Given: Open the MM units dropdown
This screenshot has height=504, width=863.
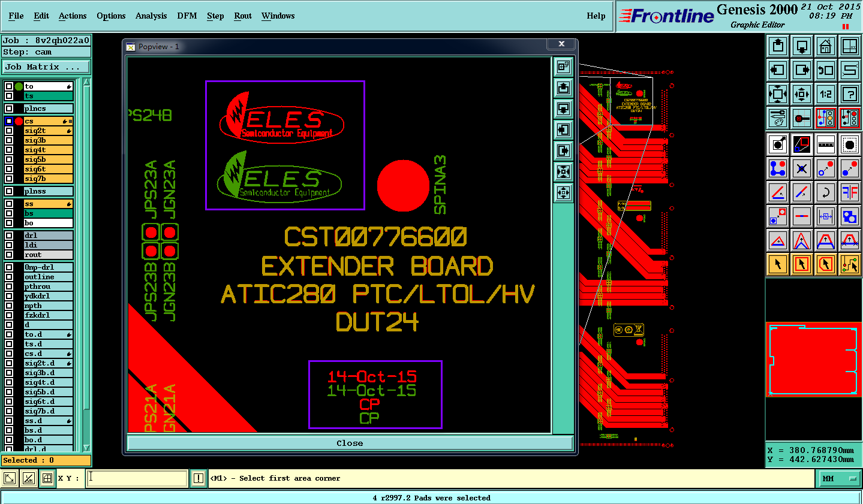Looking at the screenshot, I should [838, 478].
